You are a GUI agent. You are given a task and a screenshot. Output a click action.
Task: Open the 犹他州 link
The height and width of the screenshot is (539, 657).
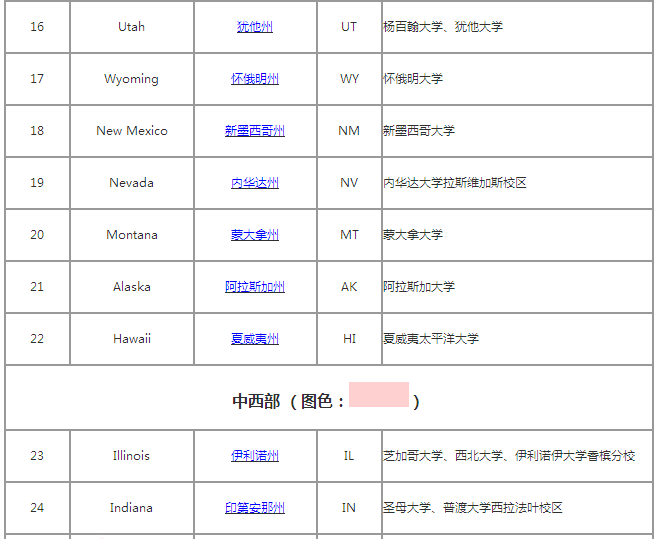tap(254, 27)
